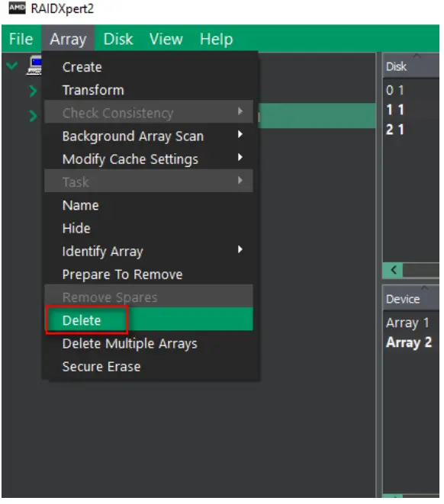The image size is (444, 504).
Task: Open the Array menu
Action: (68, 39)
